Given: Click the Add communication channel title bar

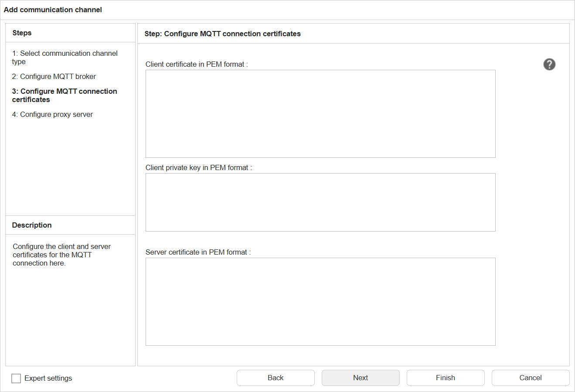Looking at the screenshot, I should pos(52,10).
